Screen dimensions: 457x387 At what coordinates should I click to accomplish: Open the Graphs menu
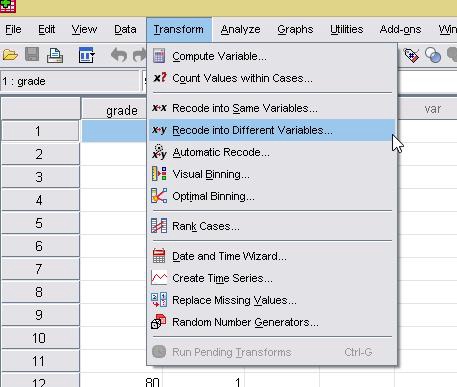[295, 30]
